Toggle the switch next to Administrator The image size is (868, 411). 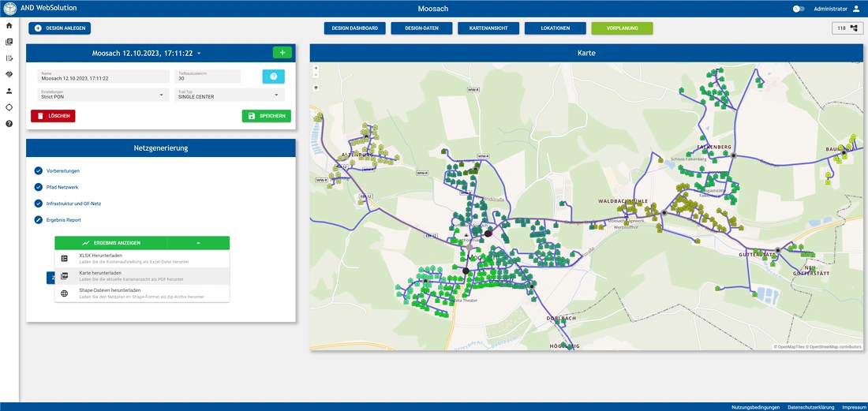pos(799,9)
